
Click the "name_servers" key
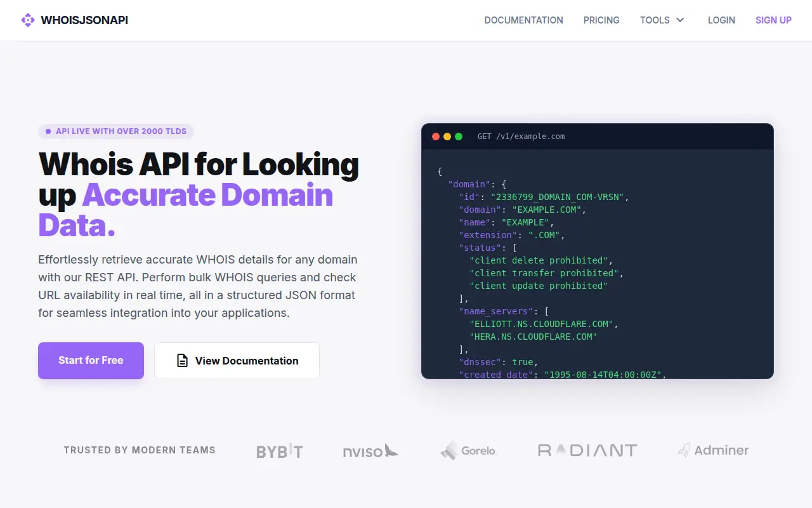[496, 311]
